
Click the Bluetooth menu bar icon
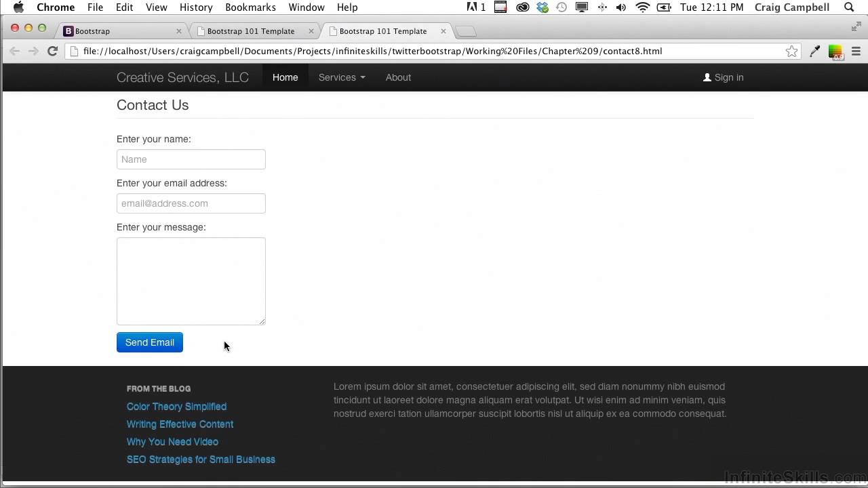(602, 7)
